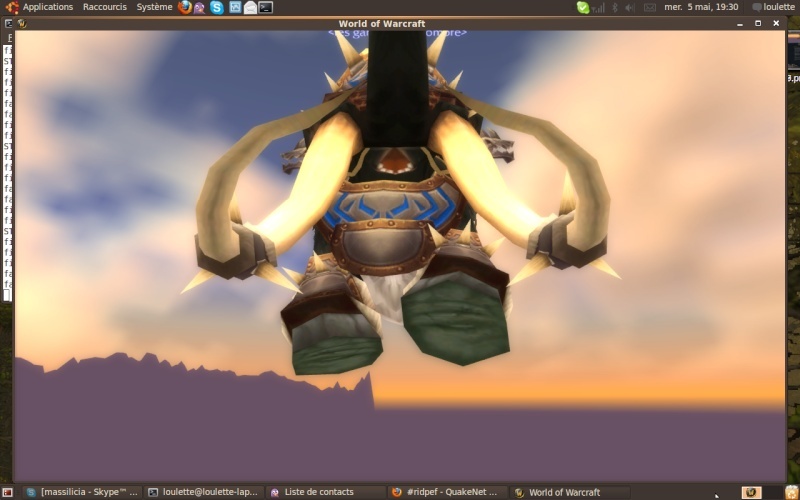Viewport: 800px width, 500px height.
Task: Switch to loulette@loulette-lap terminal window
Action: 204,492
